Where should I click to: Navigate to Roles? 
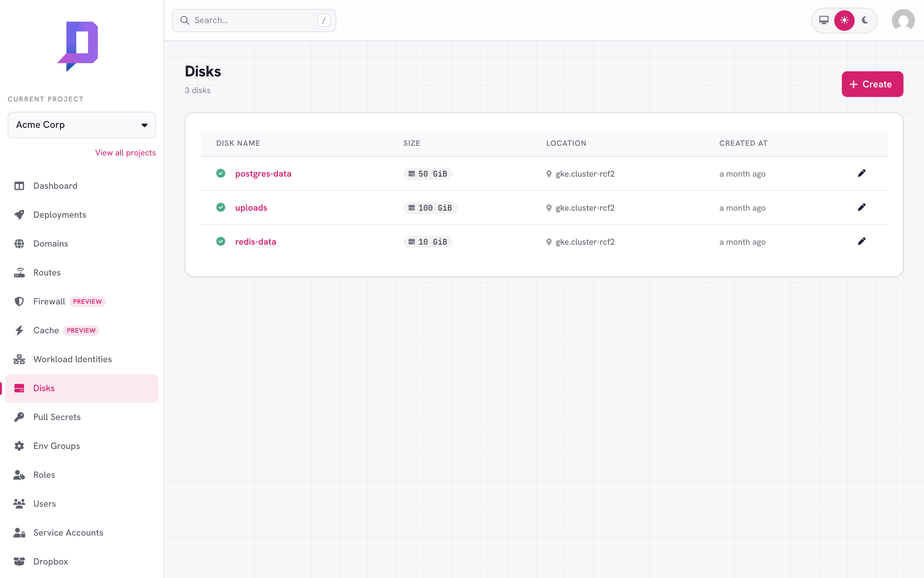tap(82, 475)
